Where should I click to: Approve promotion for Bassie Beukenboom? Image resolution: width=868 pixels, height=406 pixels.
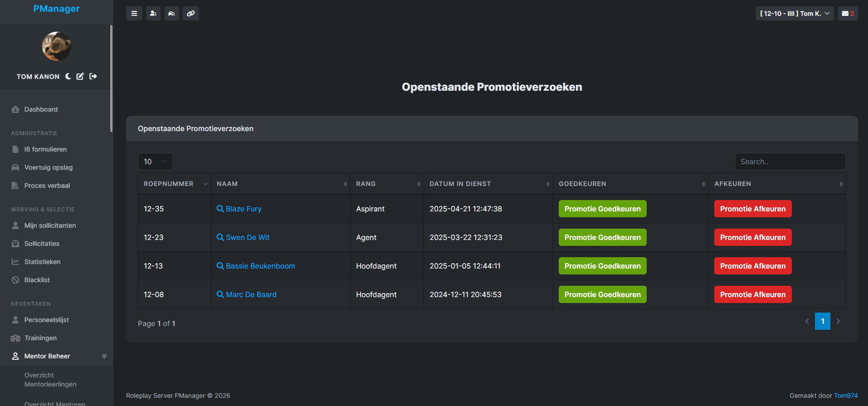tap(603, 266)
